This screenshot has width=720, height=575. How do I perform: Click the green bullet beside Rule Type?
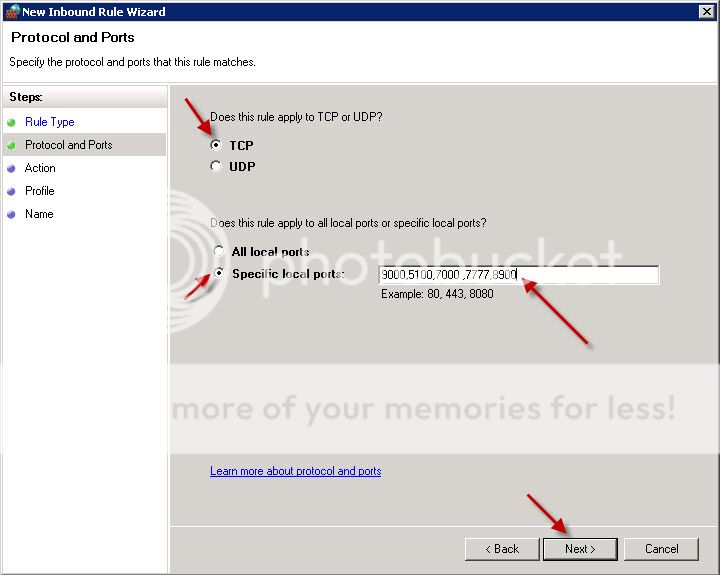pos(12,122)
